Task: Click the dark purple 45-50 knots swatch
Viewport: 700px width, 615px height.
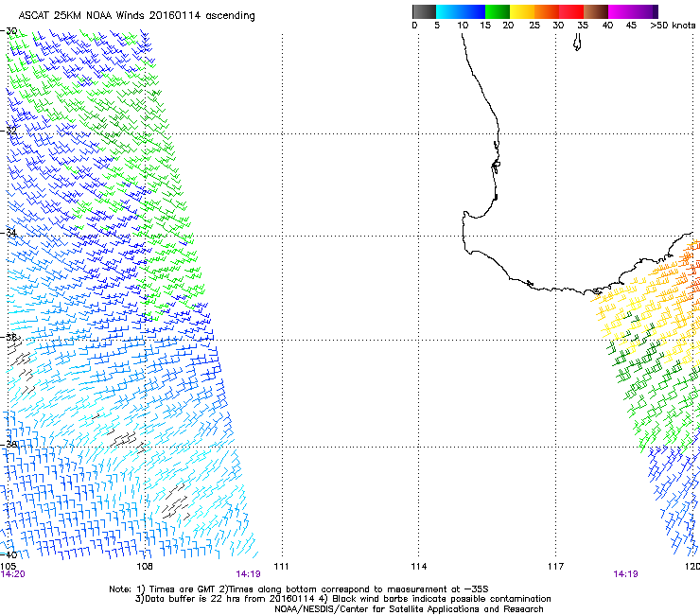Action: click(x=645, y=11)
